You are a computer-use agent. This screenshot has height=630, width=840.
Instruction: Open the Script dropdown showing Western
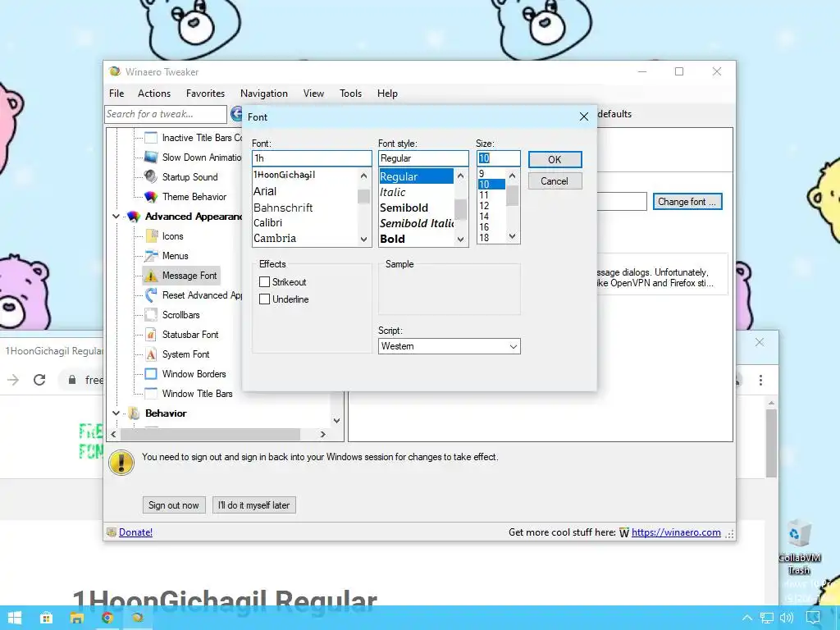coord(449,346)
